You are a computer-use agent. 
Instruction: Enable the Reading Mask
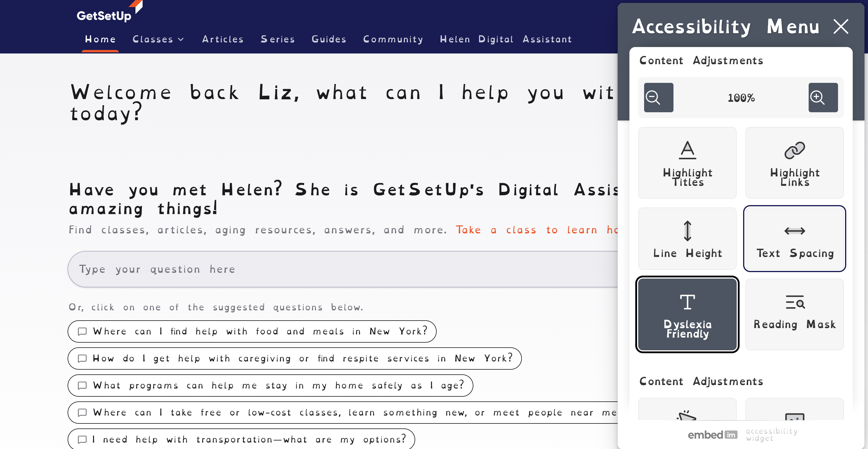click(794, 314)
